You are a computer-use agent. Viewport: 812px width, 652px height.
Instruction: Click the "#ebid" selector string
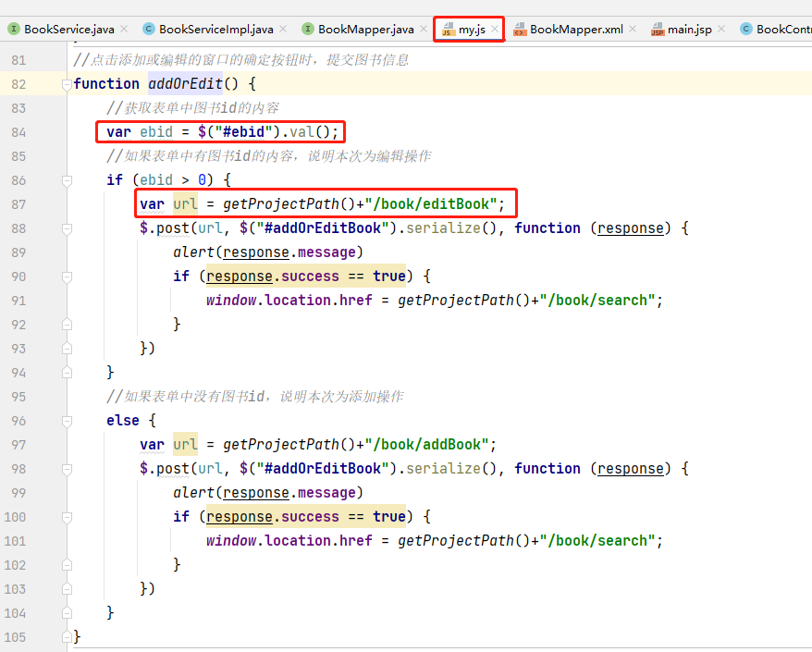pos(243,131)
